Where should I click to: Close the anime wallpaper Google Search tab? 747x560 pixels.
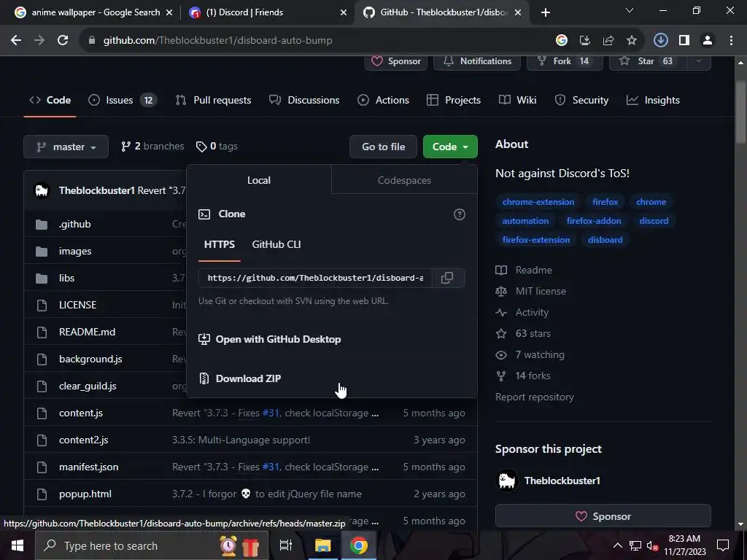tap(169, 12)
